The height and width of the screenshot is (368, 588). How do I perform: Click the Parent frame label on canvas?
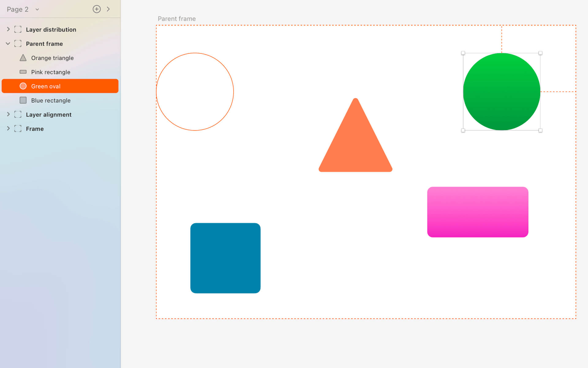pyautogui.click(x=177, y=19)
